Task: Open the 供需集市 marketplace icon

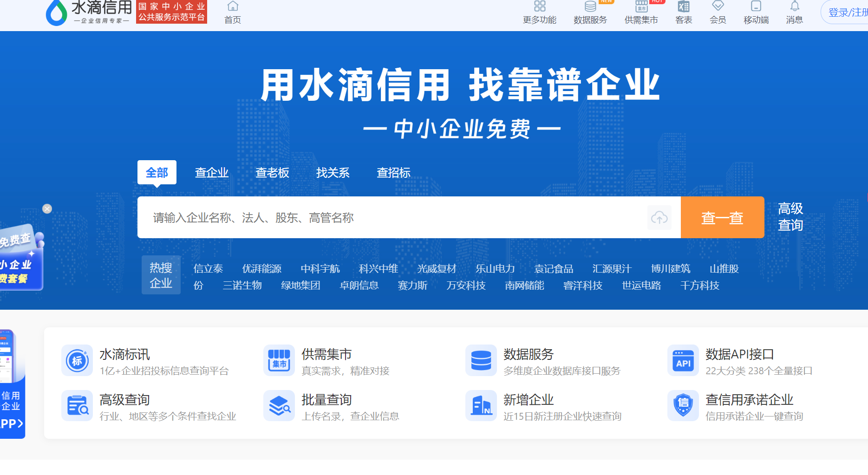Action: pyautogui.click(x=641, y=12)
